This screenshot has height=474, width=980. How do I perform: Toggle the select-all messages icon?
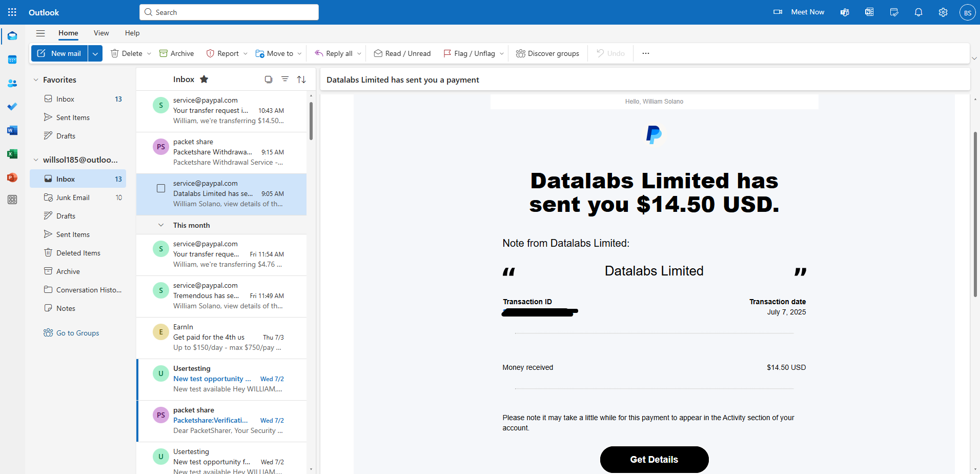268,79
